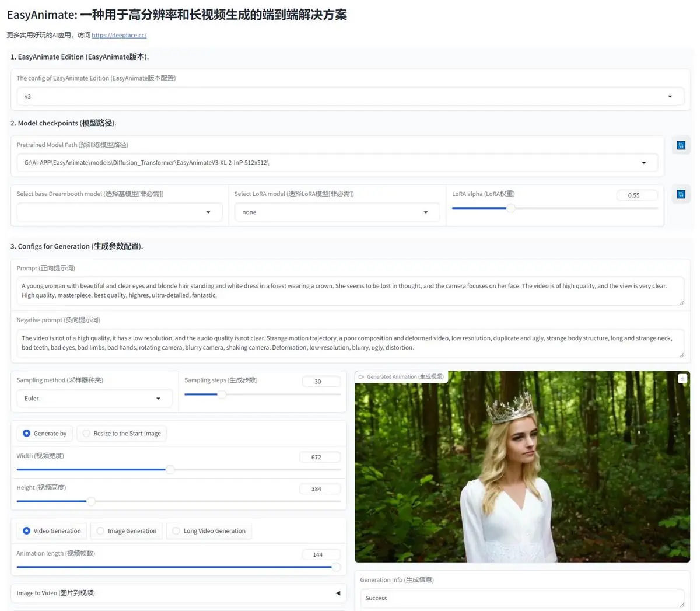Screen dimensions: 700x611
Task: Click the Generated Animation label tag
Action: (401, 377)
